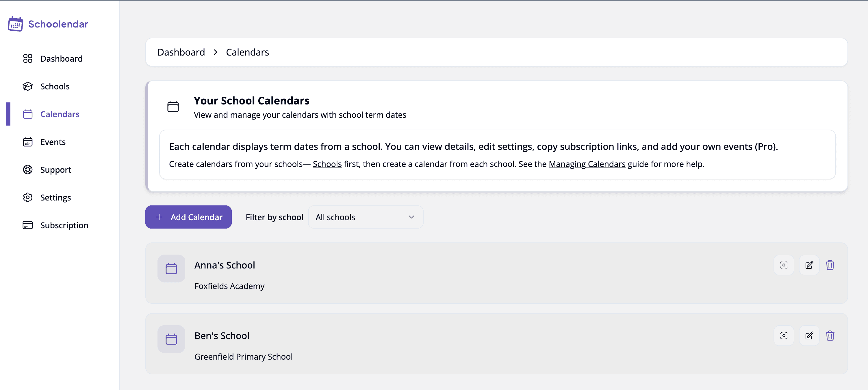Screen dimensions: 868x390
Task: Open the Managing Calendars guide link
Action: [x=587, y=164]
